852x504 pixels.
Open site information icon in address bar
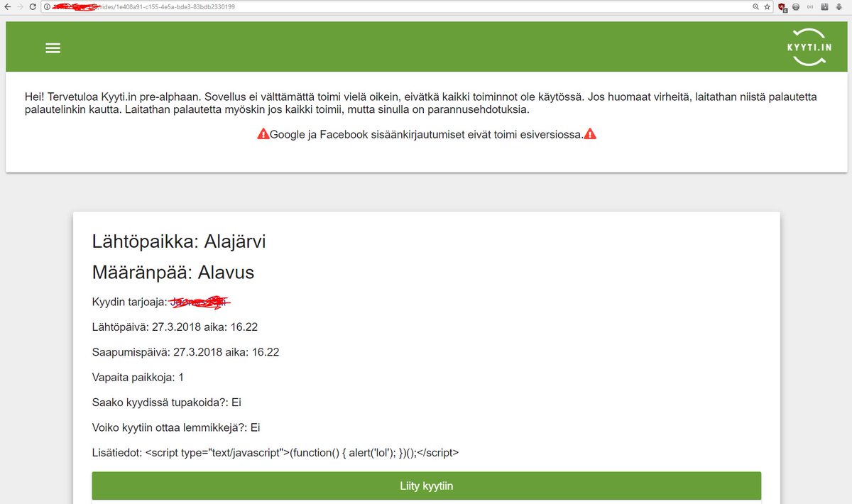pyautogui.click(x=46, y=6)
